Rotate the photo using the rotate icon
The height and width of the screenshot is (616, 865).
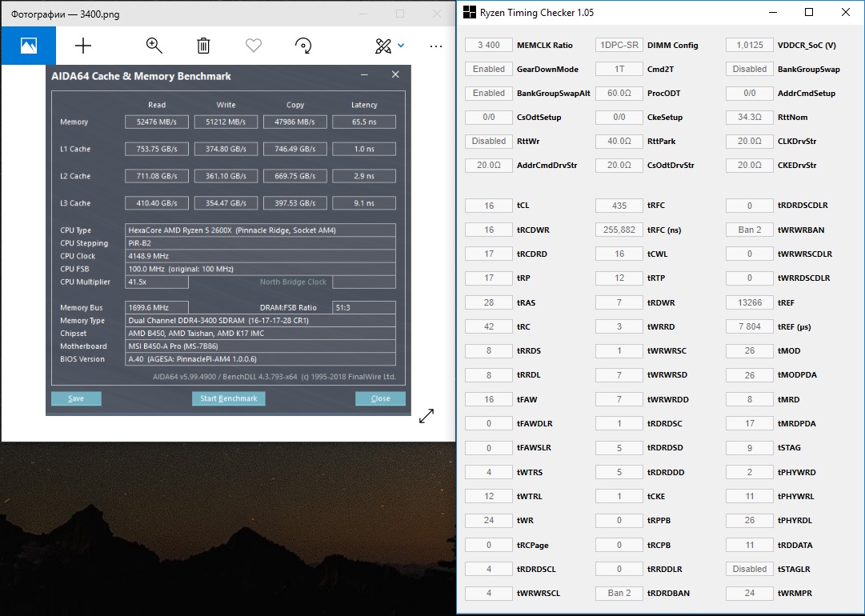302,46
